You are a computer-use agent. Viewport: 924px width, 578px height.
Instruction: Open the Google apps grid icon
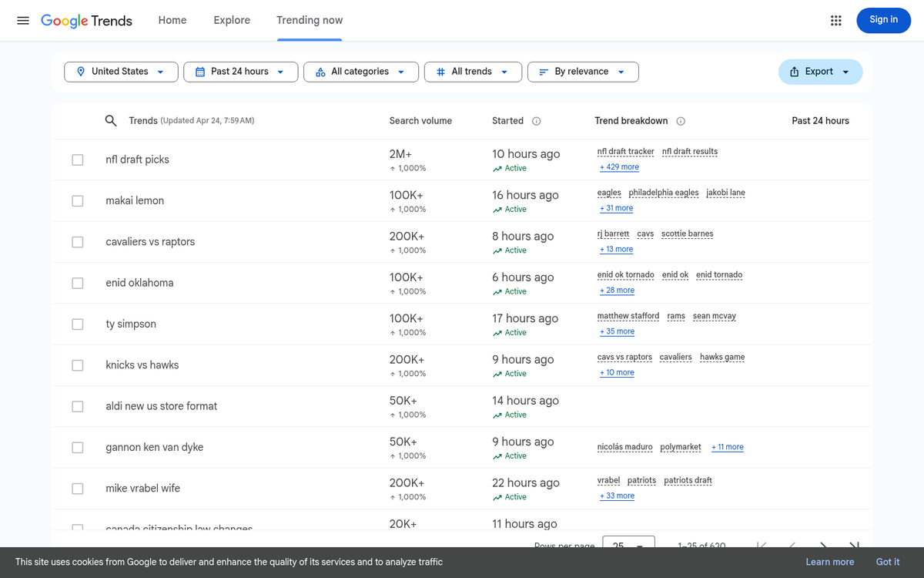click(x=836, y=20)
